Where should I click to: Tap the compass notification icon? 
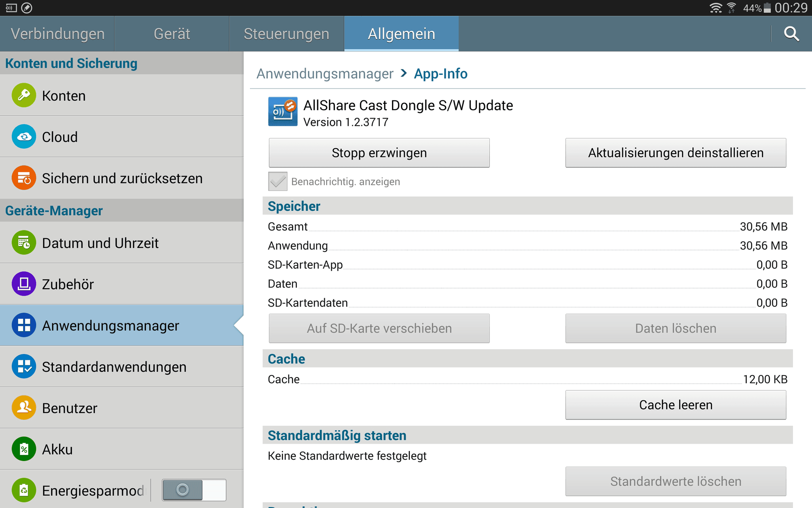pyautogui.click(x=27, y=8)
